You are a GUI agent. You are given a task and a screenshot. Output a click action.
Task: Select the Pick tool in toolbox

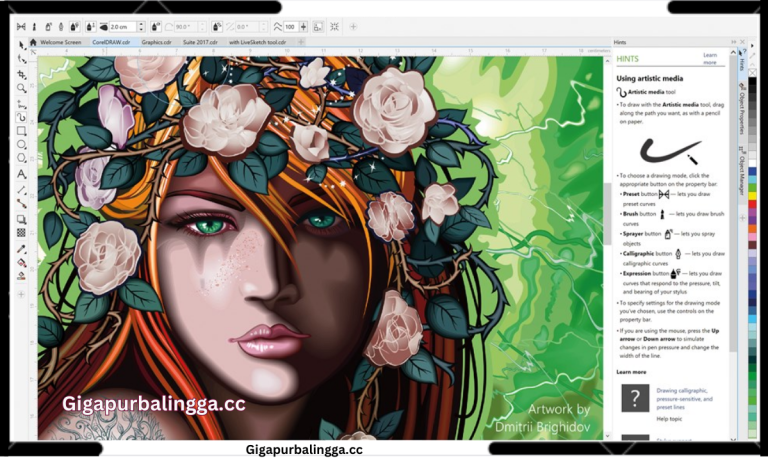(21, 45)
